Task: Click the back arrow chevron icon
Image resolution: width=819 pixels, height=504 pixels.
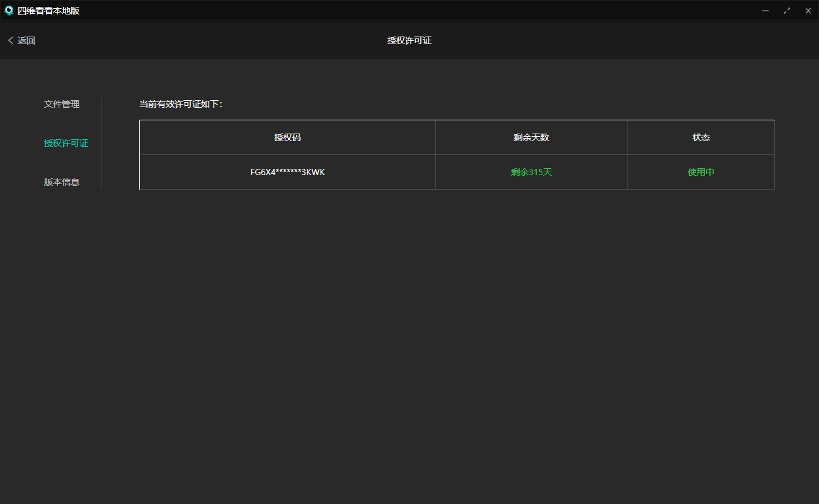Action: point(10,40)
